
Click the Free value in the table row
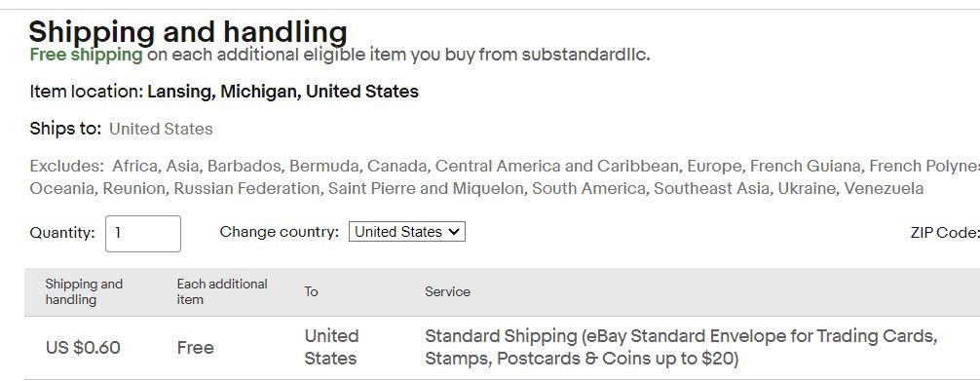tap(196, 347)
